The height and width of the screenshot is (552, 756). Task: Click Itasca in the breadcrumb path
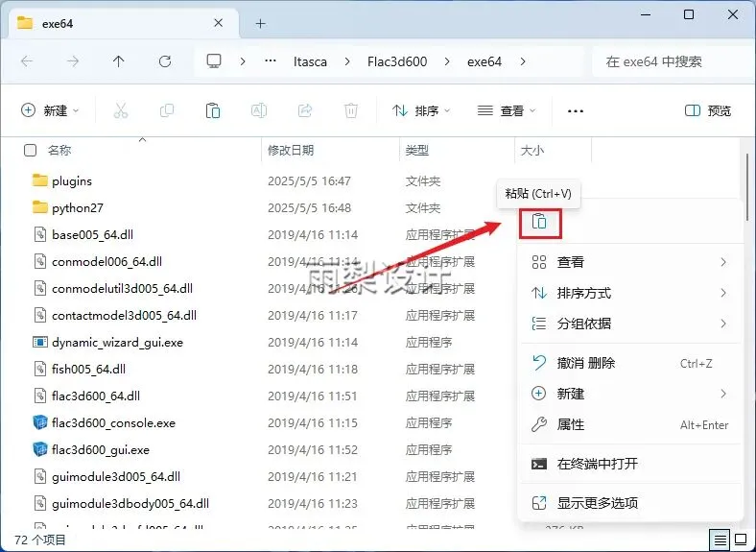(x=310, y=61)
